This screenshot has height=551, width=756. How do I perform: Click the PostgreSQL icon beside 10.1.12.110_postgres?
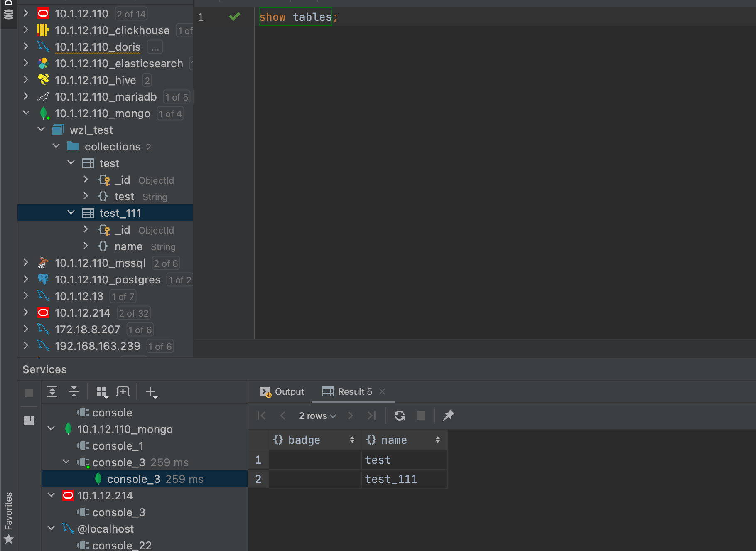[43, 279]
